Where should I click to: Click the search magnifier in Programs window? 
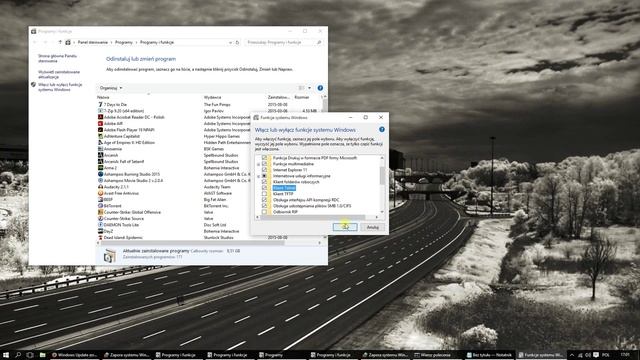[x=319, y=42]
